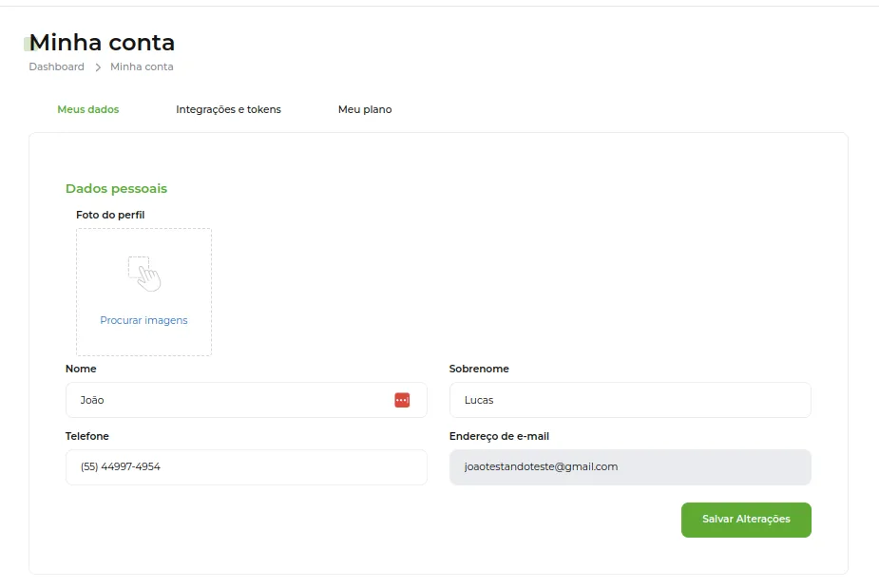Click the red password manager icon in Nome field
The height and width of the screenshot is (588, 879).
coord(402,400)
